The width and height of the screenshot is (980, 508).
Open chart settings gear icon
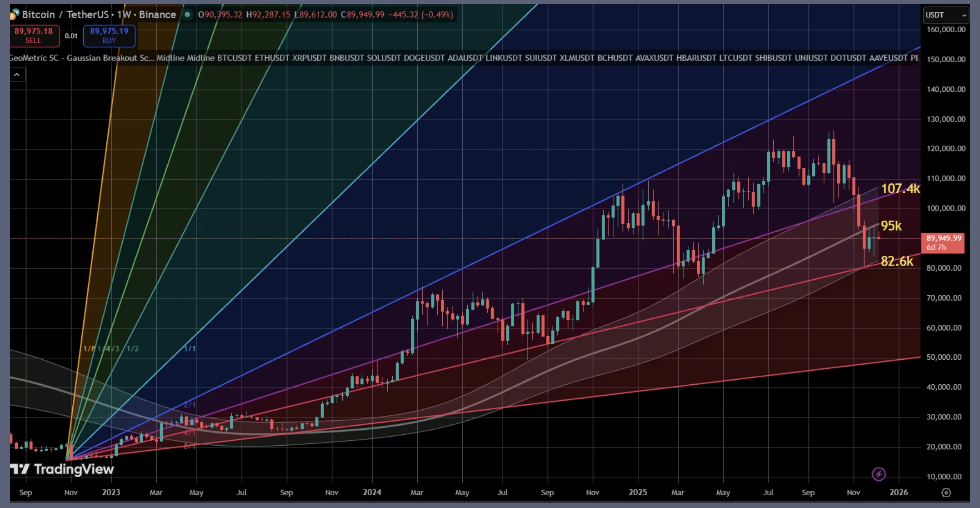point(946,493)
